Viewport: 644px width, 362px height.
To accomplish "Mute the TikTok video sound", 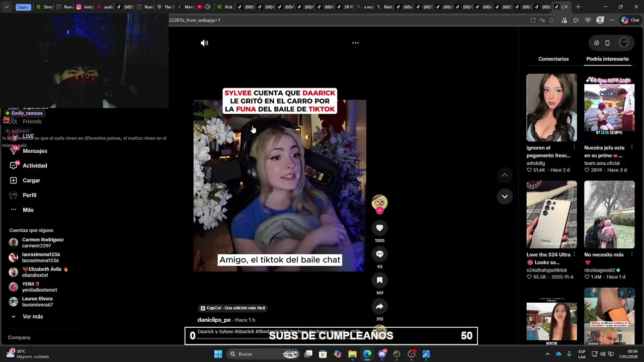I will (204, 43).
